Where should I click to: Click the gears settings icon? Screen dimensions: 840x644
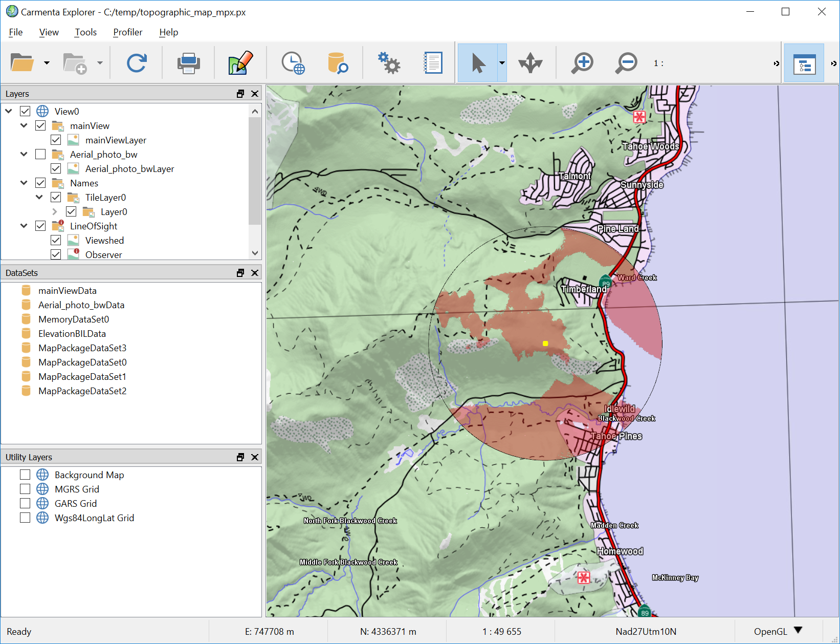click(x=389, y=63)
